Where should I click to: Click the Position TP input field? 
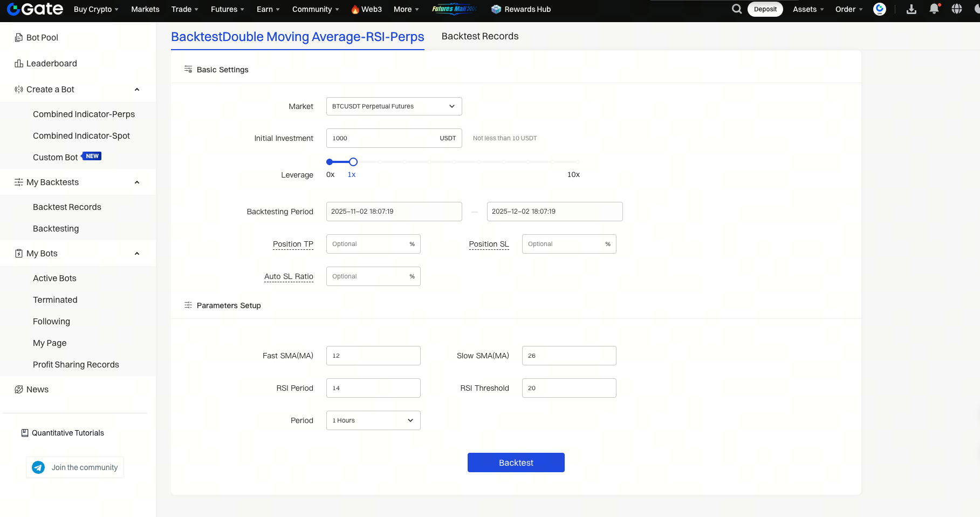tap(368, 244)
